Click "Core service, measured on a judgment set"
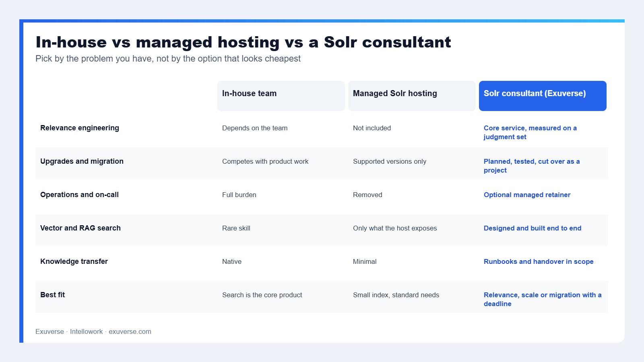The width and height of the screenshot is (644, 362). point(530,132)
